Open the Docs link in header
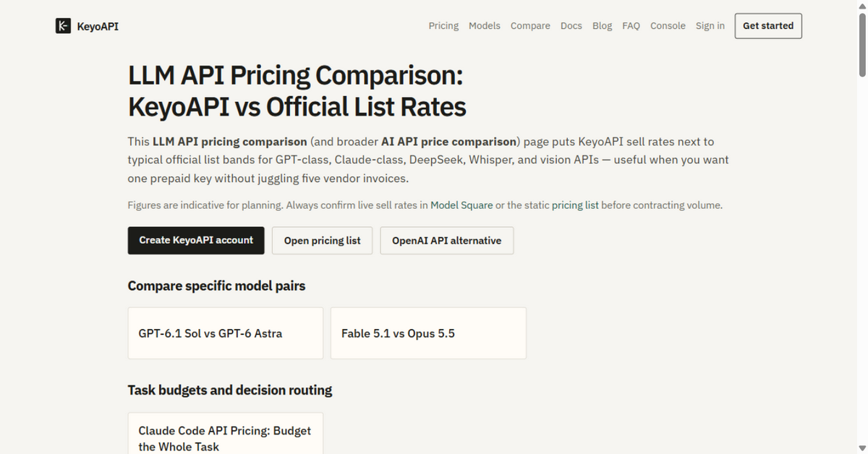This screenshot has height=454, width=868. pos(571,26)
